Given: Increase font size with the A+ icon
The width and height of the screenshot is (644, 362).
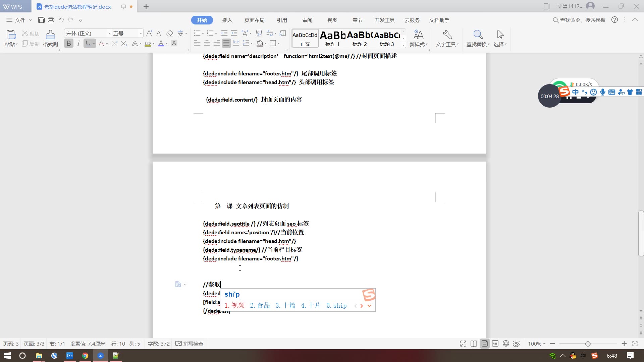Looking at the screenshot, I should coord(149,33).
